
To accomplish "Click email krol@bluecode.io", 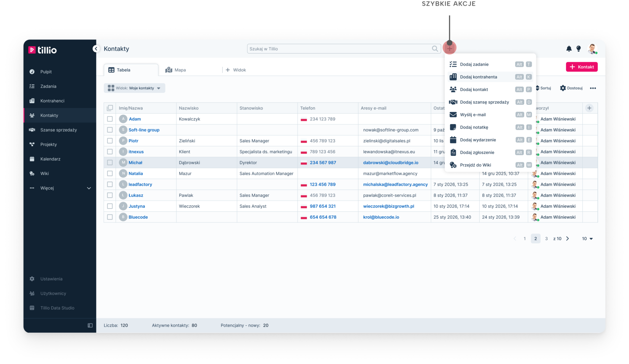I will tap(381, 217).
